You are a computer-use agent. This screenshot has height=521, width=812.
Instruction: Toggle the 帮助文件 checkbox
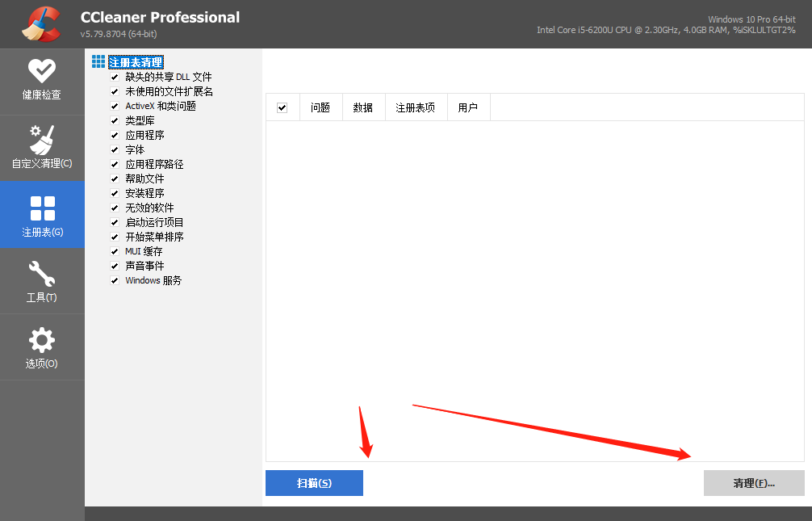pyautogui.click(x=115, y=179)
